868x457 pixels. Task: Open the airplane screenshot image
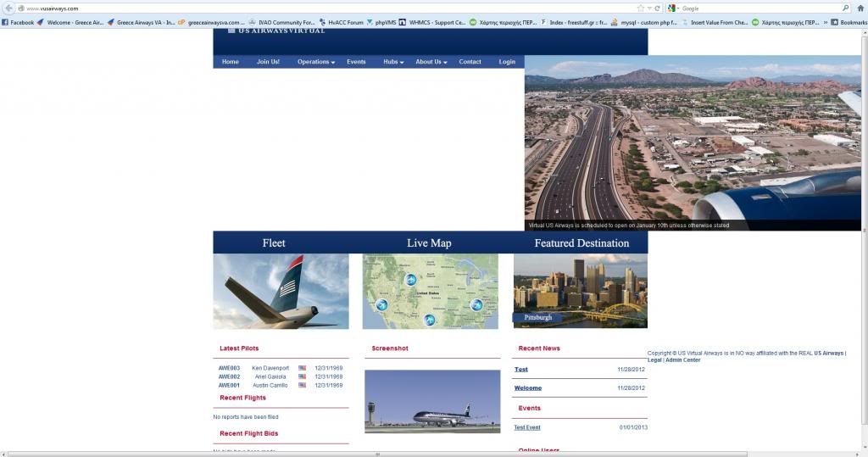(432, 402)
